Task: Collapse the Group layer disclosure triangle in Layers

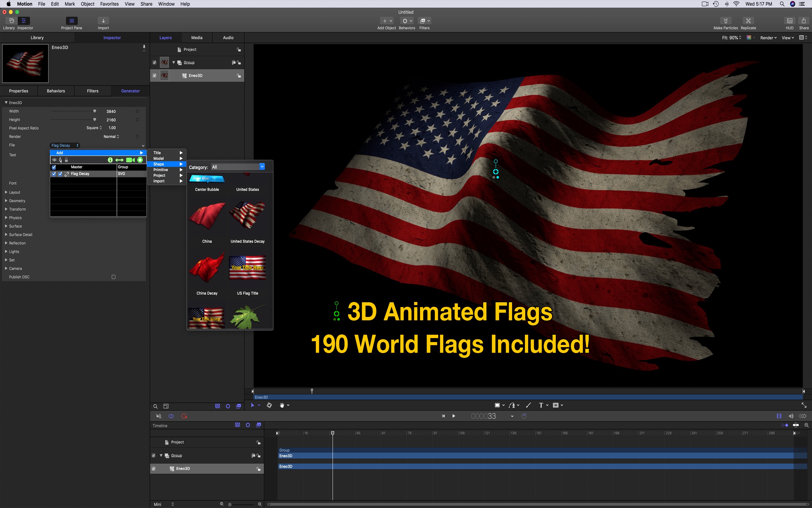Action: tap(173, 62)
